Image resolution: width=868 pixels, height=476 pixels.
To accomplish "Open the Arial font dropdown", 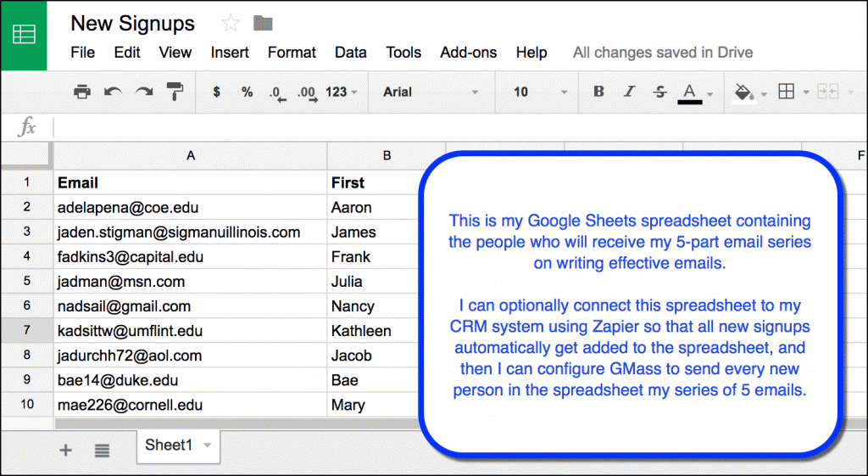I will [431, 92].
